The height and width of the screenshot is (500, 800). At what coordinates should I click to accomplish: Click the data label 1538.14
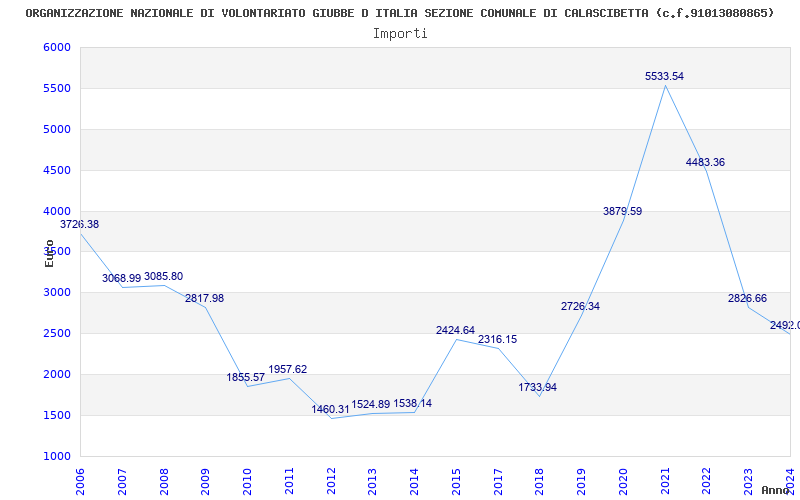(412, 404)
